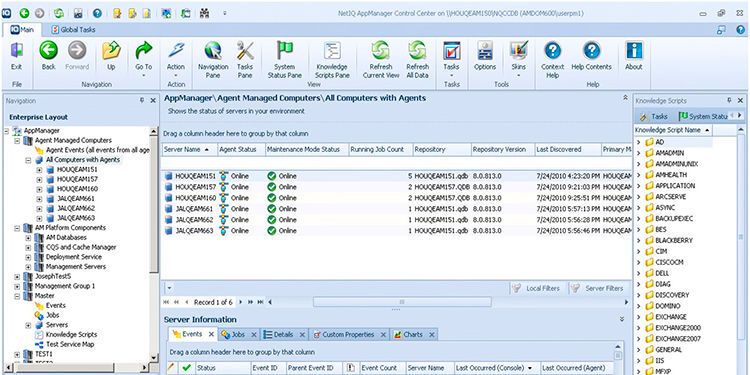Click the grid horizontal scrollbar thumb
750x375 pixels.
point(402,302)
